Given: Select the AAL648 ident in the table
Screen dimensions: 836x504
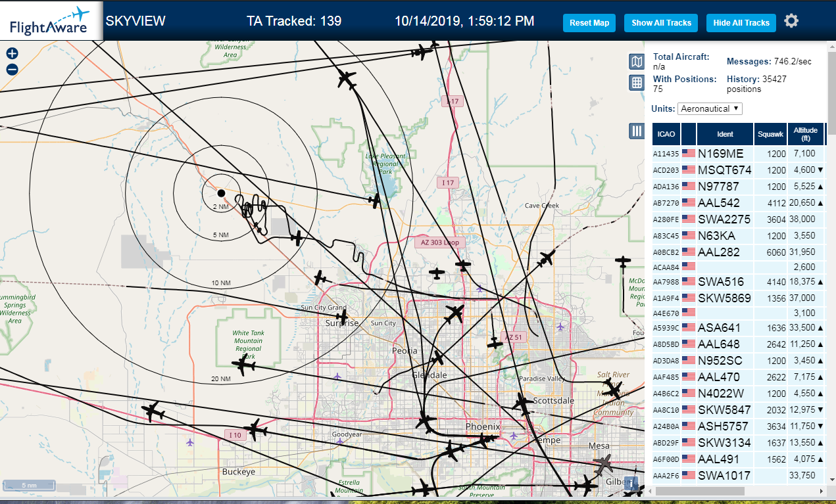Looking at the screenshot, I should pos(719,344).
